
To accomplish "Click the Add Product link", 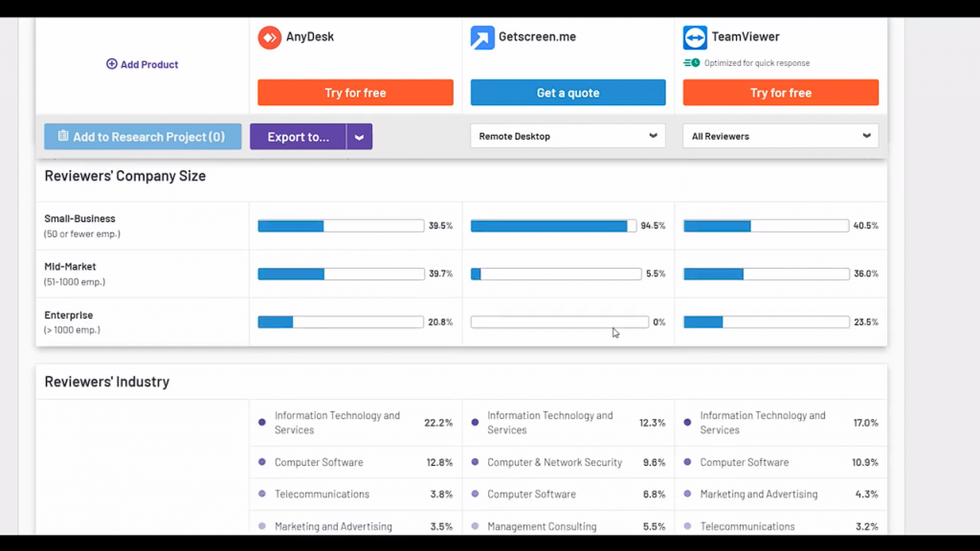I will (143, 64).
